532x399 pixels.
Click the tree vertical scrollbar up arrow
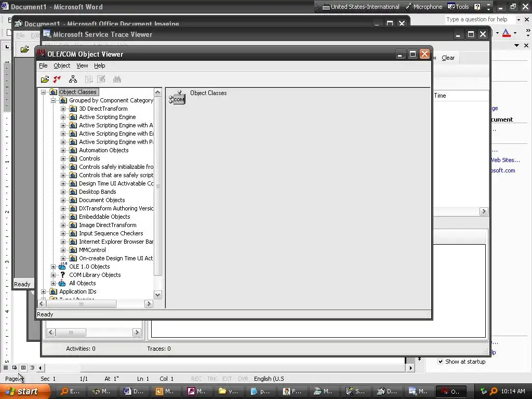(x=158, y=92)
